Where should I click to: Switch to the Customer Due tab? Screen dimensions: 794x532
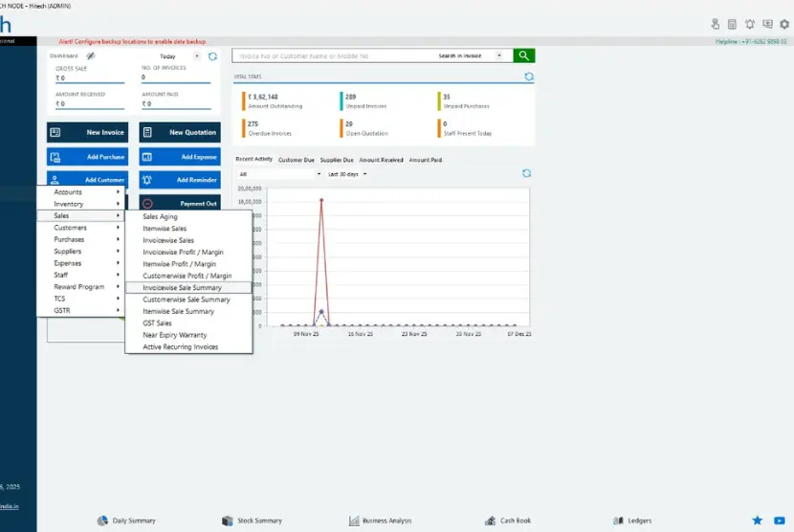click(297, 160)
